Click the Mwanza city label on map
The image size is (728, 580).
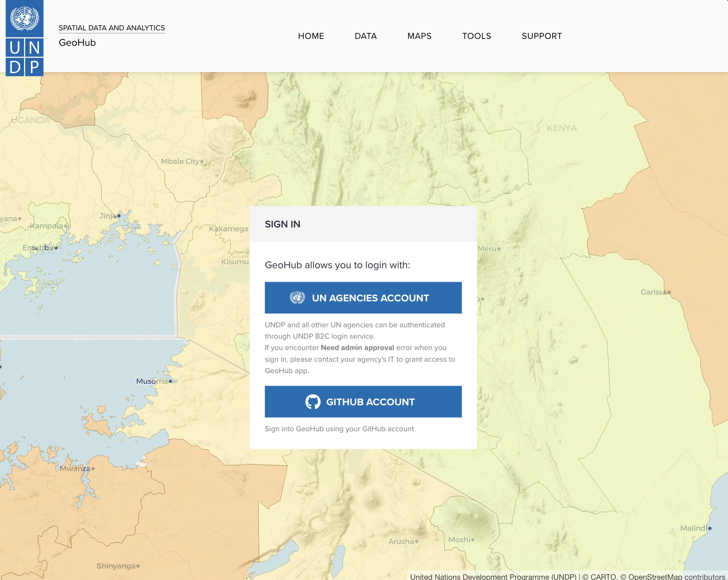[75, 468]
